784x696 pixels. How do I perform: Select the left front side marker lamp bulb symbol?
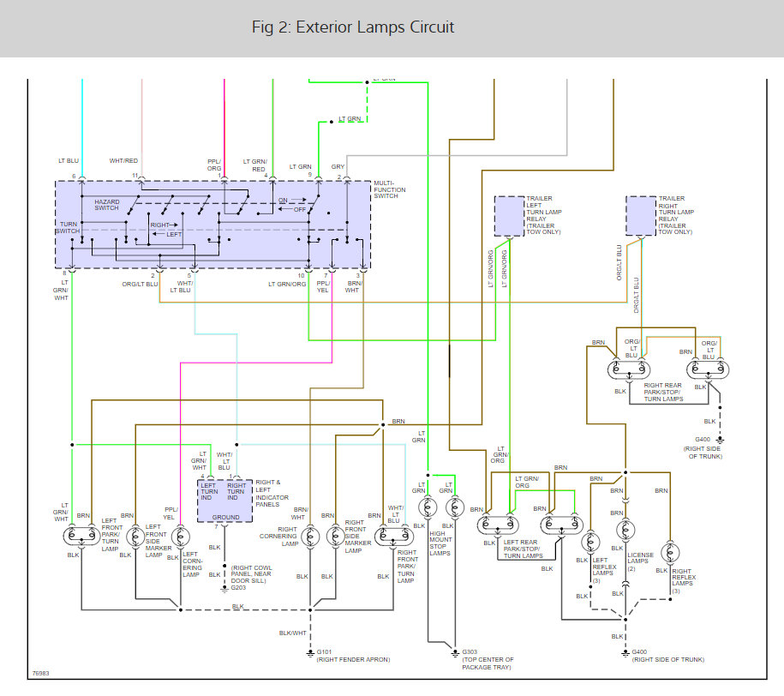pos(135,537)
